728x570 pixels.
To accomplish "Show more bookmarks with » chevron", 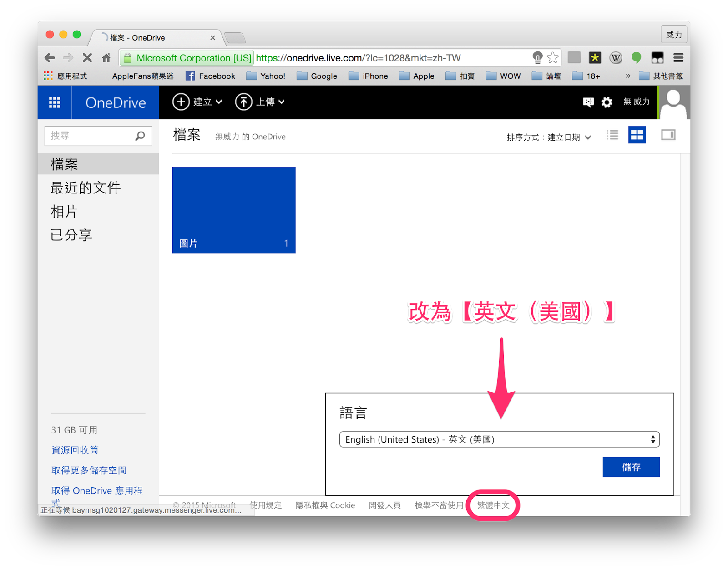I will (628, 76).
